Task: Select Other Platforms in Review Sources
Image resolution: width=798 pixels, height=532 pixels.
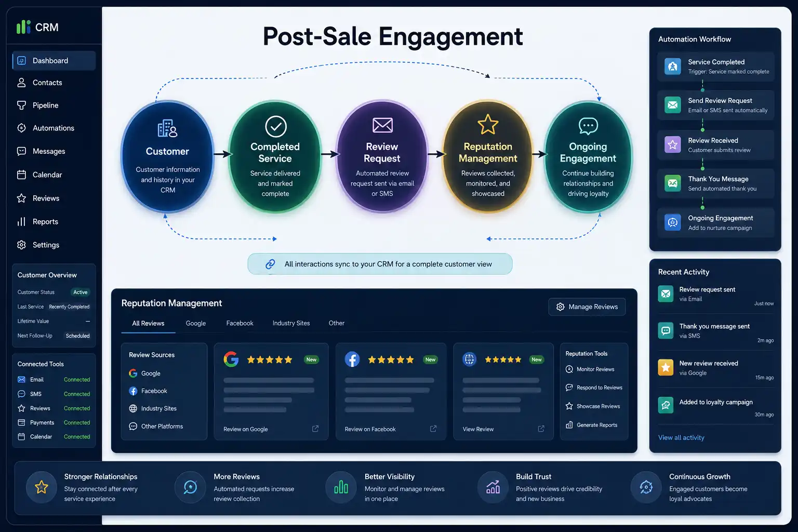Action: pyautogui.click(x=156, y=427)
